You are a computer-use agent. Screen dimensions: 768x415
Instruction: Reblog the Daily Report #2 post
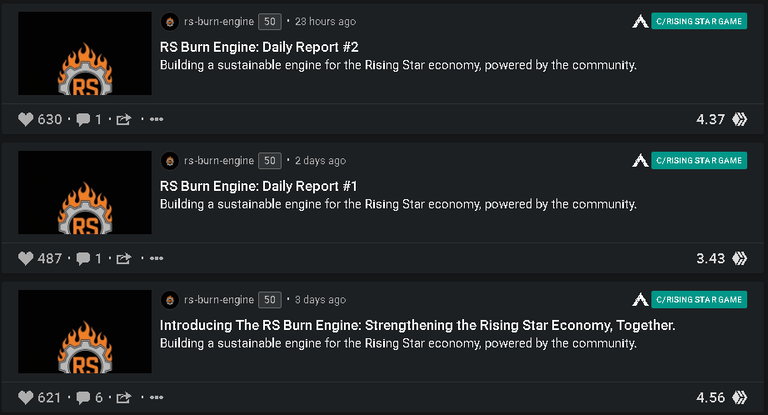pos(123,119)
